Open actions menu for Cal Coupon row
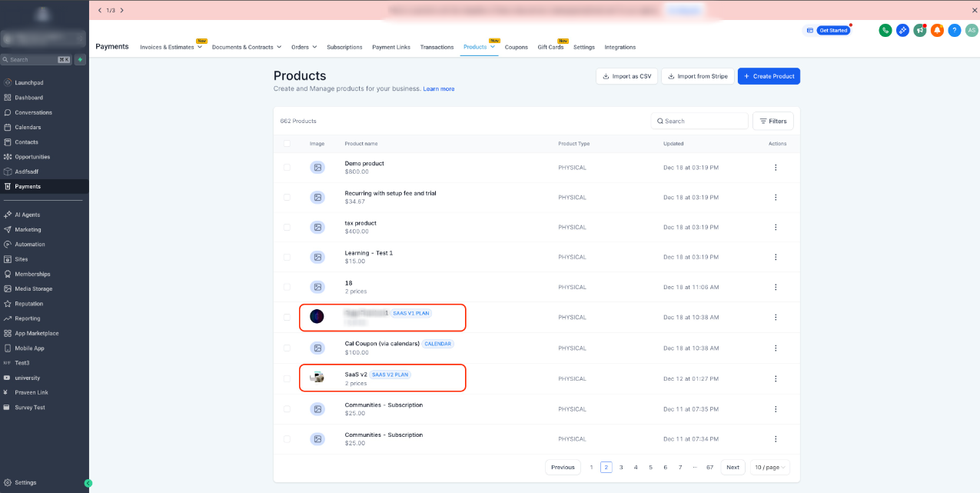Screen dimensions: 980x493 tap(776, 348)
